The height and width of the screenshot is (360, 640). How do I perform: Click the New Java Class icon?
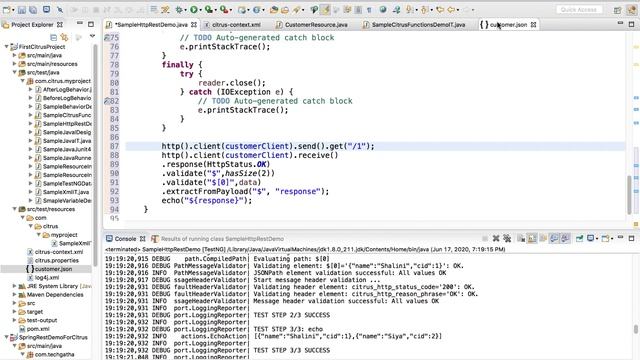coord(257,9)
